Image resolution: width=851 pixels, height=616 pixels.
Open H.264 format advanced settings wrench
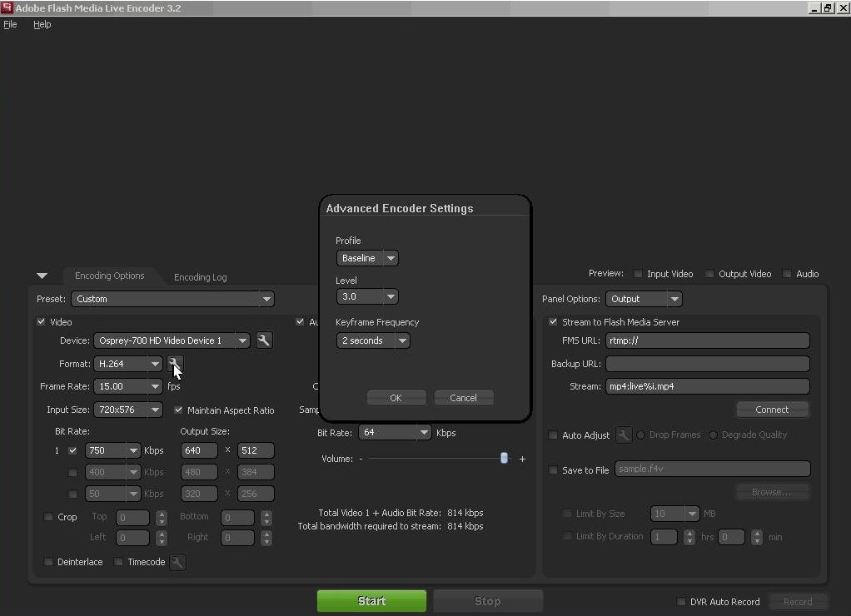pos(175,364)
